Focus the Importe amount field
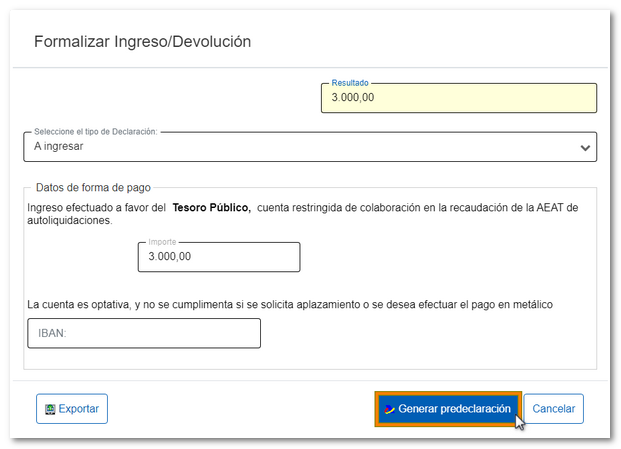 [x=218, y=257]
